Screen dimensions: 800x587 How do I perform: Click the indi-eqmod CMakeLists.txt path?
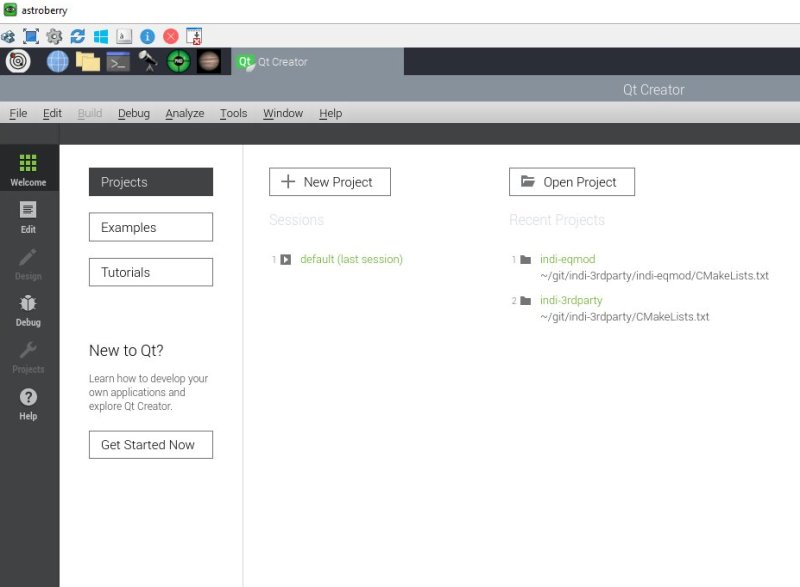point(654,276)
